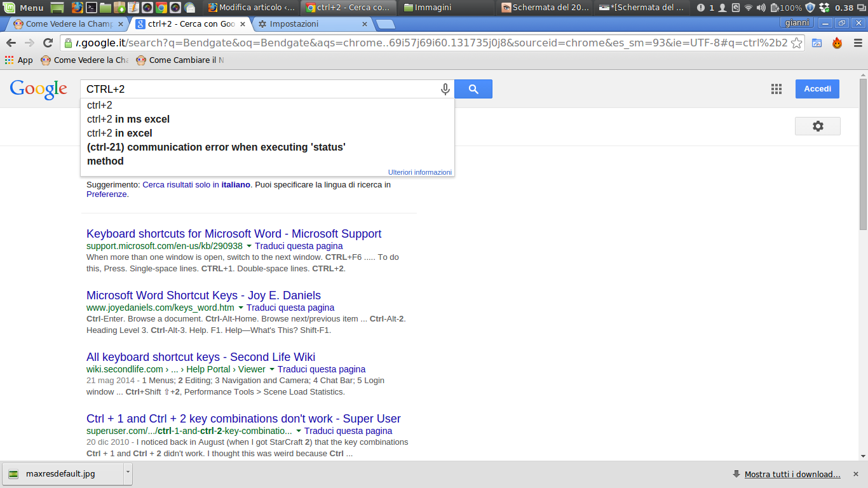The image size is (868, 488).
Task: Open the Linux Mint Menu button
Action: coord(24,8)
